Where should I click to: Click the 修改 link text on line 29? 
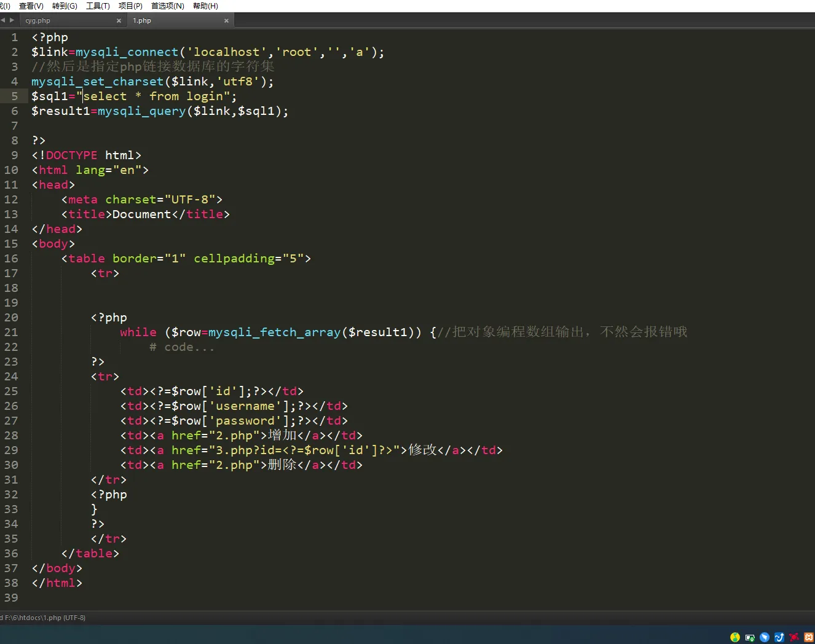coord(423,450)
